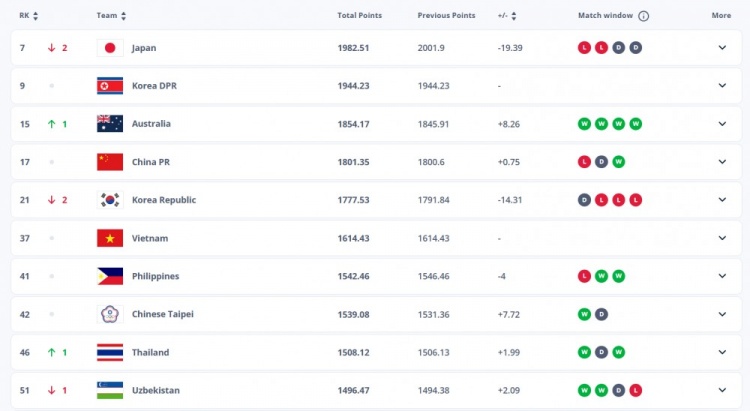The image size is (750, 411).
Task: Click the Australia flag icon
Action: [109, 124]
